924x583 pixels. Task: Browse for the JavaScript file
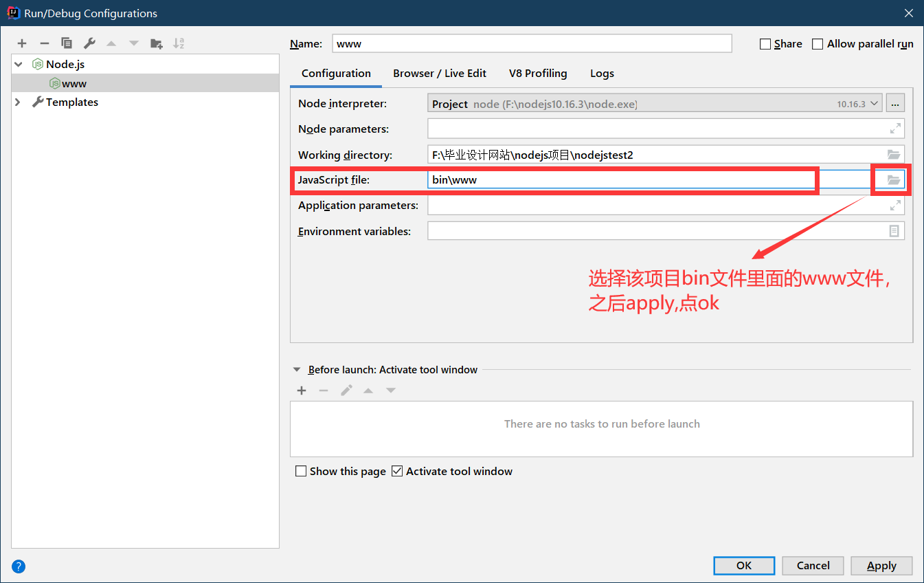[x=891, y=179]
